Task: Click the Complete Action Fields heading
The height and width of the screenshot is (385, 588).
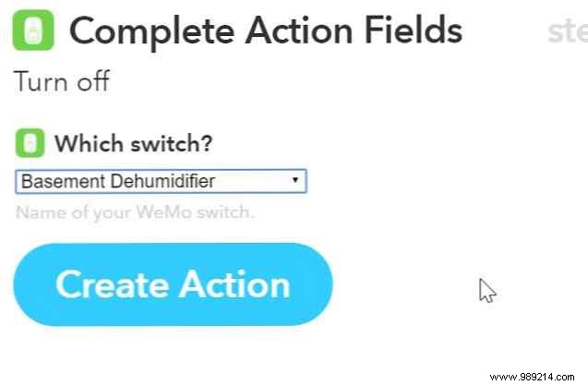Action: 266,31
